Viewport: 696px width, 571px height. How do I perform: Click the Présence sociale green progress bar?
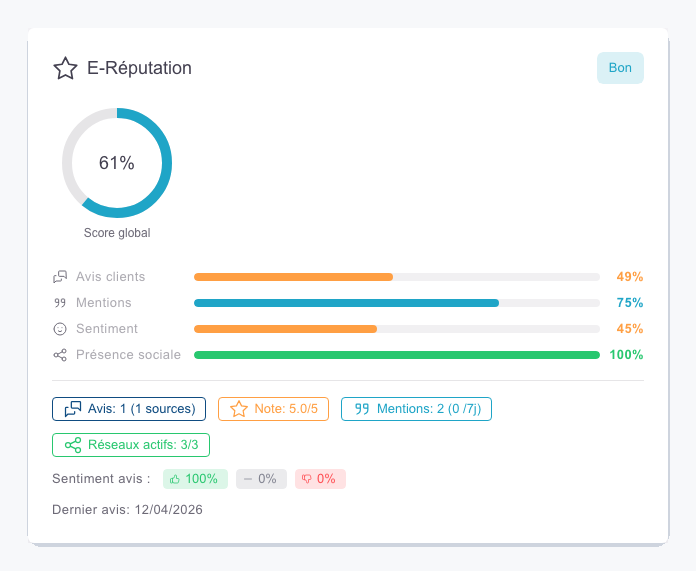[397, 355]
